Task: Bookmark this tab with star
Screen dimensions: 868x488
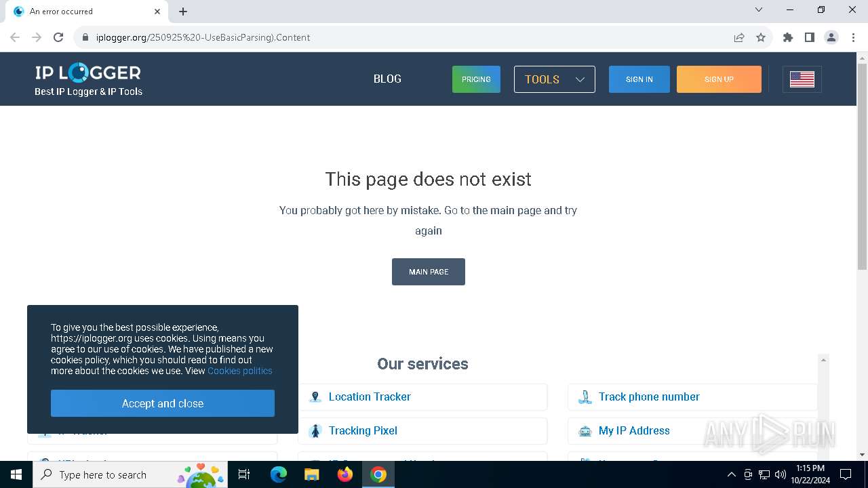Action: (x=761, y=37)
